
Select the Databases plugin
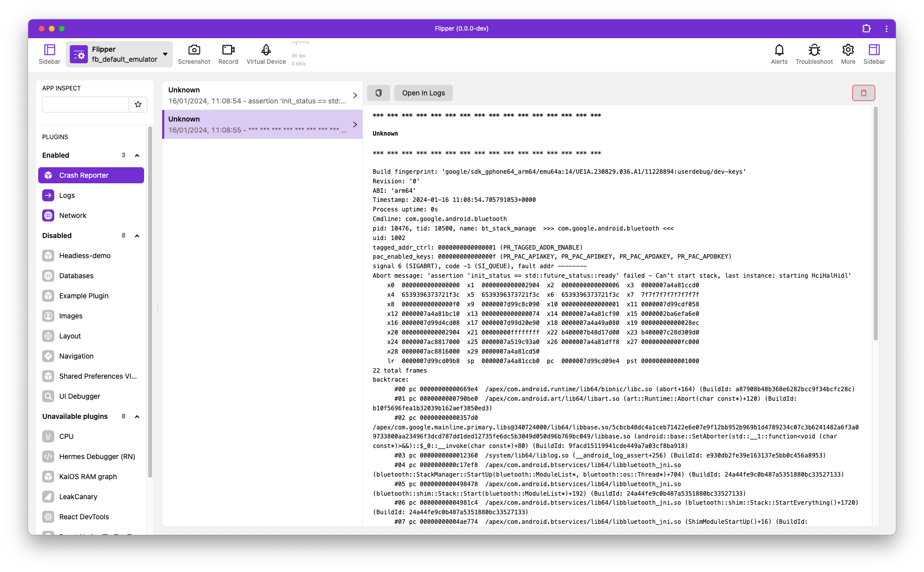(91, 276)
